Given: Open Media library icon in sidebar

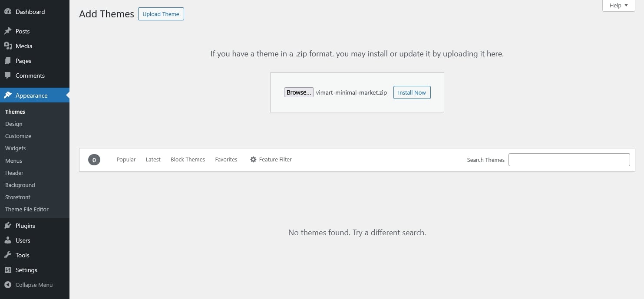Looking at the screenshot, I should click(8, 46).
